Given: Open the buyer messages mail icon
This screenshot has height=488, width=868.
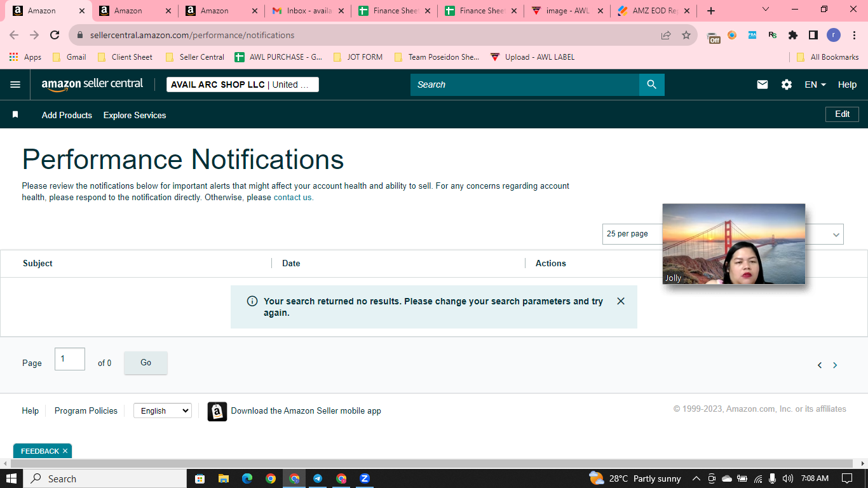Looking at the screenshot, I should pyautogui.click(x=763, y=85).
